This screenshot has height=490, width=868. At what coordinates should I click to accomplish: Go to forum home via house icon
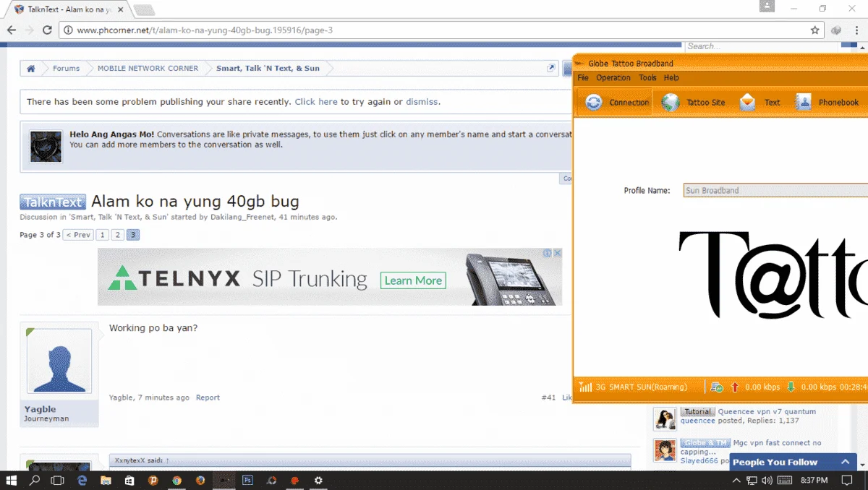31,69
